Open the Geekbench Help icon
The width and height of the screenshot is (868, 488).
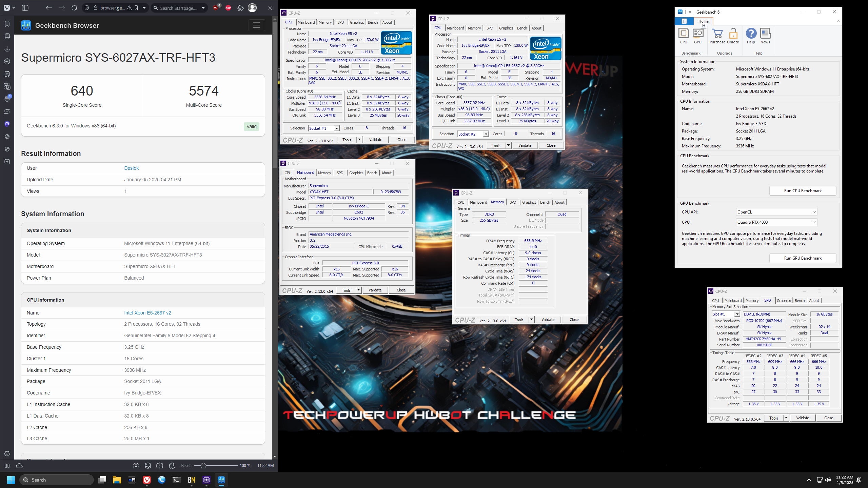coord(751,36)
